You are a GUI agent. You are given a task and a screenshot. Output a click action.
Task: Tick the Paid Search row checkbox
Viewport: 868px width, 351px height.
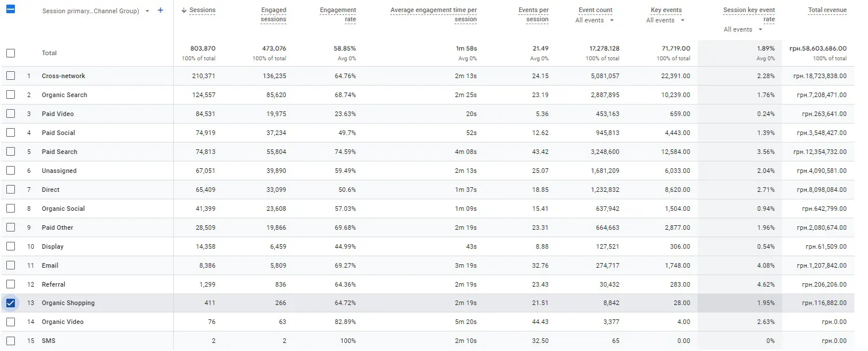(10, 152)
